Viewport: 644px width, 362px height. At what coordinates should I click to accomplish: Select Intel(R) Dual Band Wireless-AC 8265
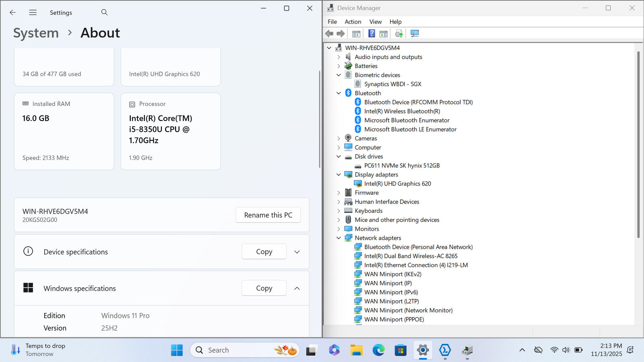(x=411, y=256)
